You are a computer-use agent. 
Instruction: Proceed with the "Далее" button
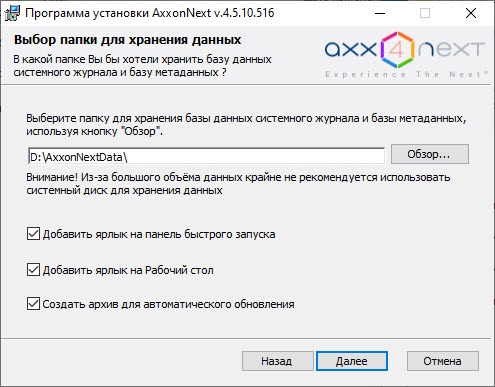coord(352,361)
